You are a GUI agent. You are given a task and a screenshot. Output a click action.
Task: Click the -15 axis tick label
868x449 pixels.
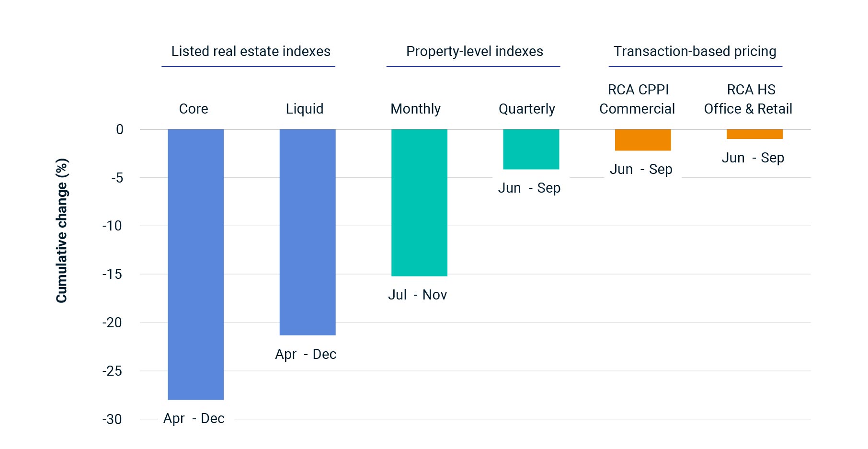pos(112,274)
